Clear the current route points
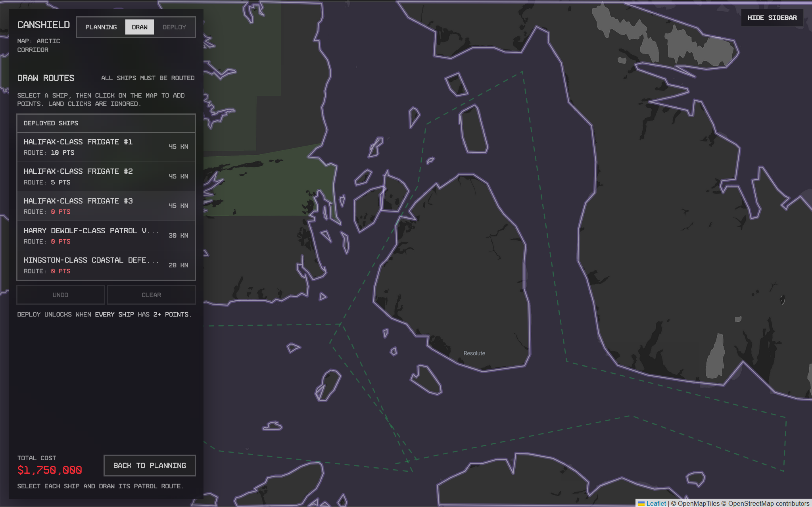812x507 pixels. point(151,295)
